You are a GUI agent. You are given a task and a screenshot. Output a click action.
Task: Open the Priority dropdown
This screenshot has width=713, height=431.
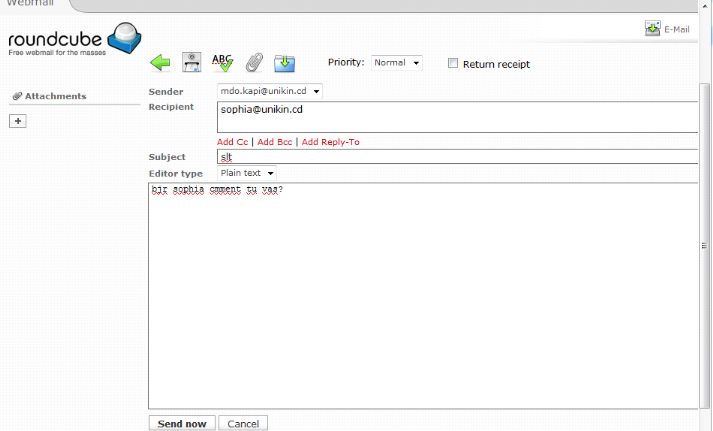pyautogui.click(x=397, y=63)
